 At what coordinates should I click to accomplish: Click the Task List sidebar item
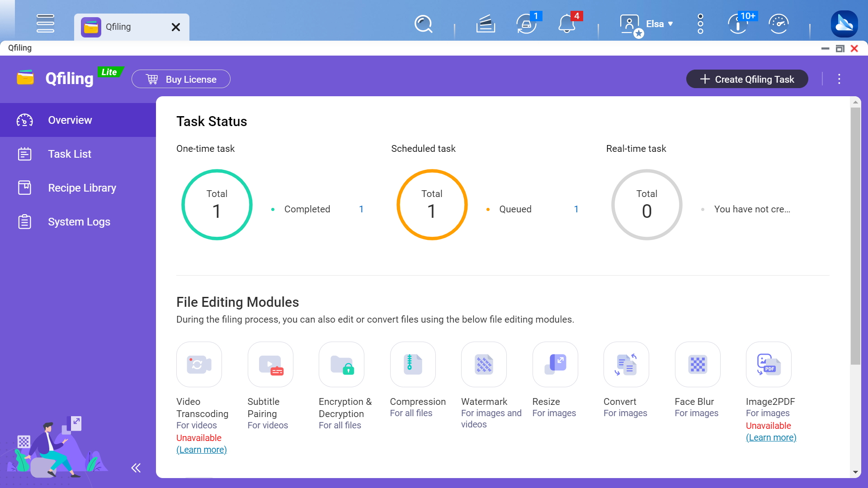pyautogui.click(x=70, y=154)
